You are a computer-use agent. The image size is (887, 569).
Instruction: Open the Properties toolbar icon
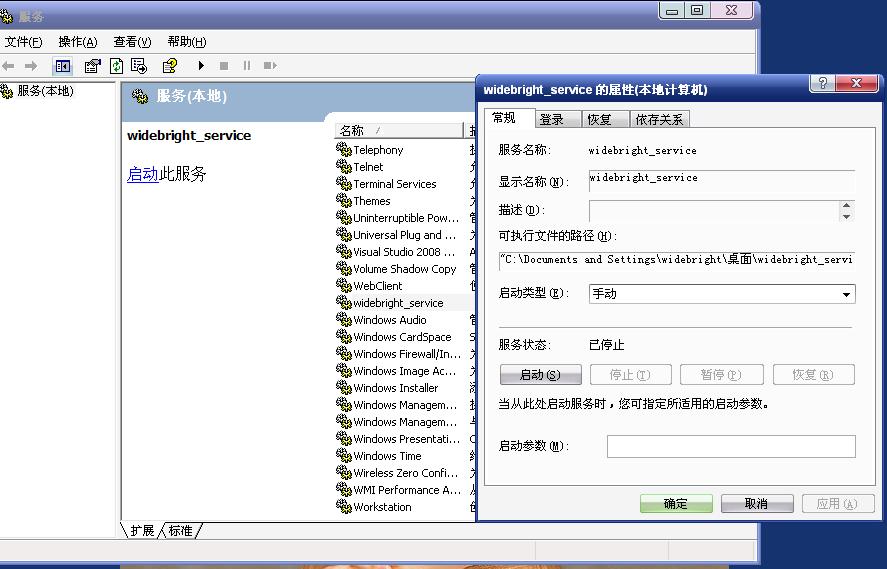[x=93, y=66]
